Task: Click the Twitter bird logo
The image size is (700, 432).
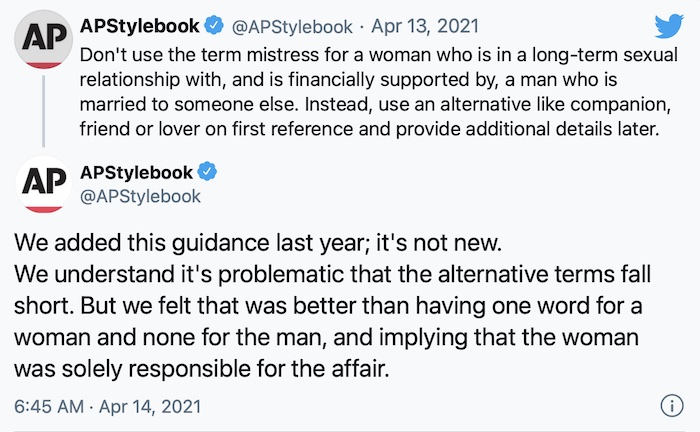Action: (669, 25)
